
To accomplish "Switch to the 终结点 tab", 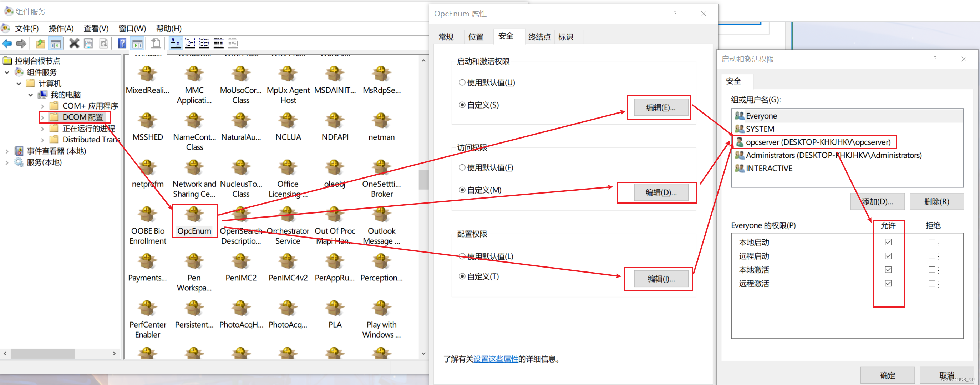I will coord(539,36).
